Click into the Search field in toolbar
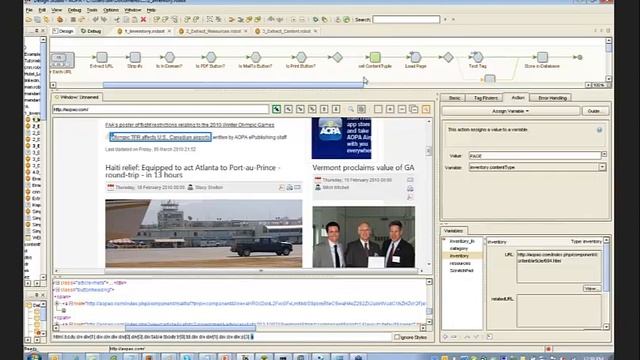Viewport: 640px width, 360px height. [x=406, y=19]
